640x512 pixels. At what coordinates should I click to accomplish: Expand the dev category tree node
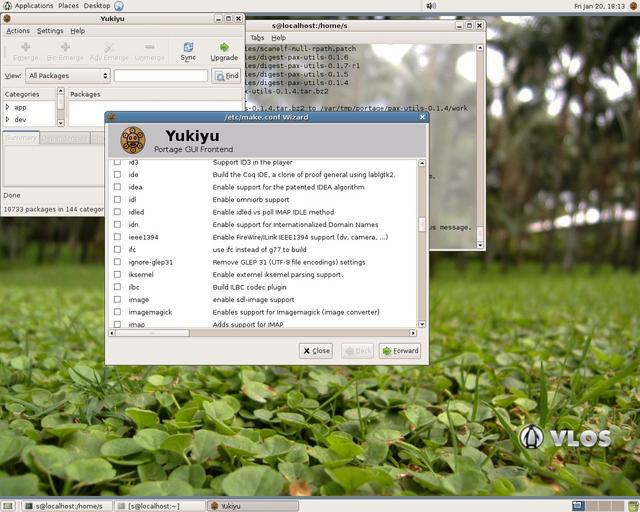pyautogui.click(x=7, y=119)
